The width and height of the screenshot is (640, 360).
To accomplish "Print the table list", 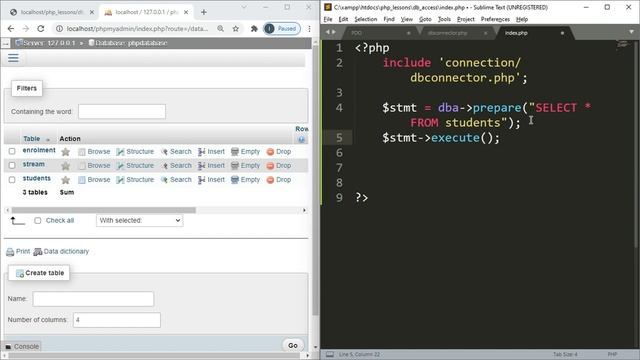I will [18, 251].
